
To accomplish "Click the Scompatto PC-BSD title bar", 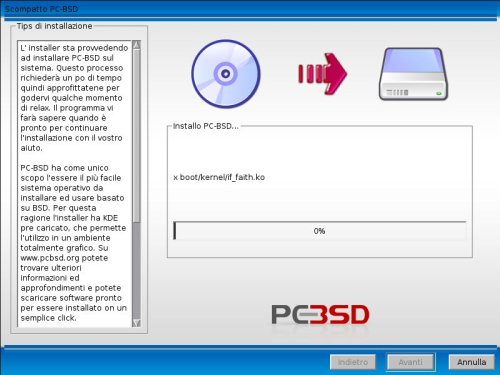I will pos(250,9).
